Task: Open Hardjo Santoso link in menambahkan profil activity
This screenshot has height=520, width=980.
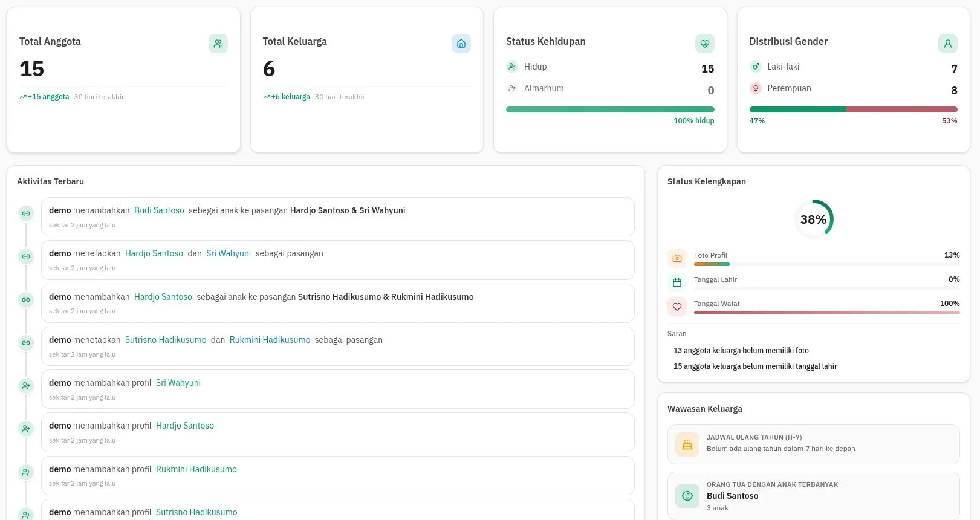Action: (185, 426)
